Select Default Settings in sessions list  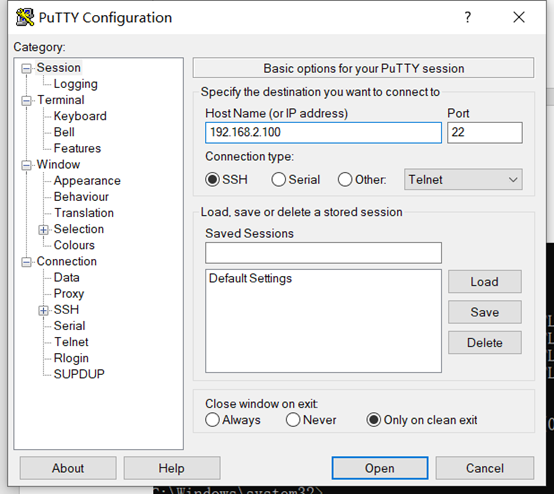(x=251, y=278)
